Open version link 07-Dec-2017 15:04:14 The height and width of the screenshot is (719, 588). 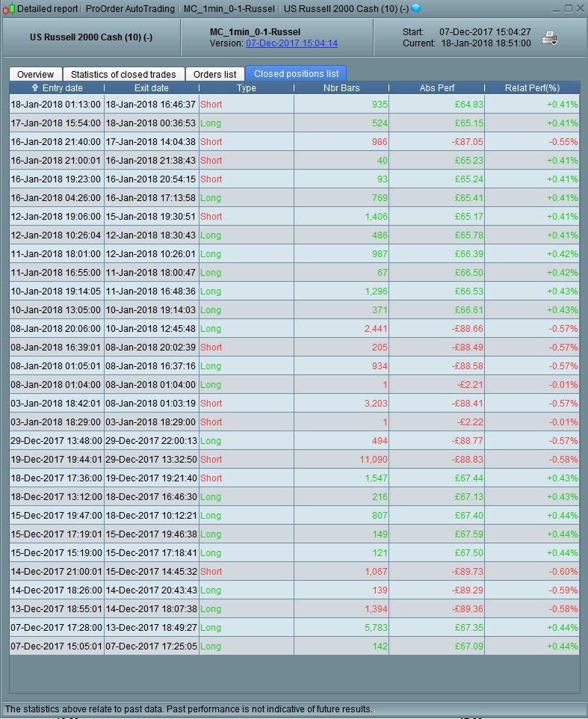click(291, 43)
